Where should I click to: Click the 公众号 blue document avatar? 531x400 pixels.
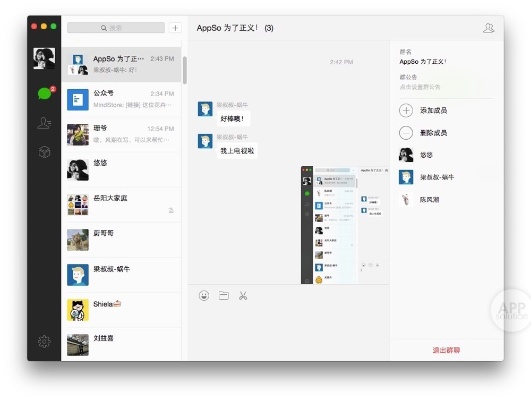click(78, 100)
